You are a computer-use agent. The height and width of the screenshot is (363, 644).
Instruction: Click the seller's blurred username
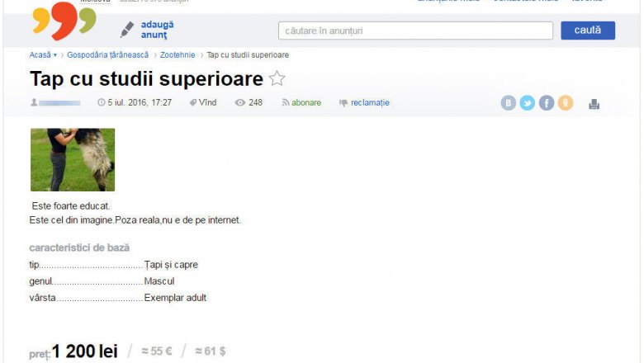(59, 103)
